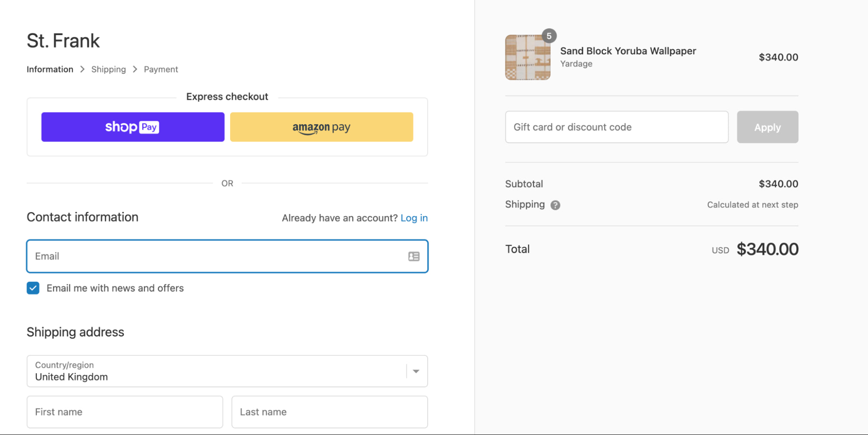Go to the Shipping step breadcrumb

coord(108,69)
